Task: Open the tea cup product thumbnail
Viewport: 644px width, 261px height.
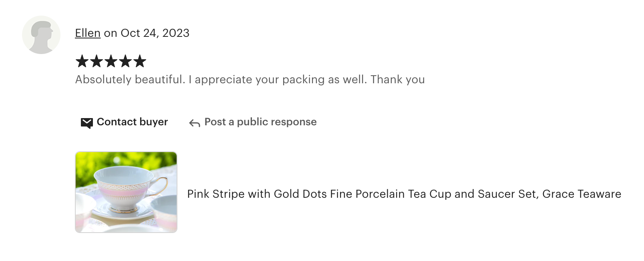Action: point(126,192)
